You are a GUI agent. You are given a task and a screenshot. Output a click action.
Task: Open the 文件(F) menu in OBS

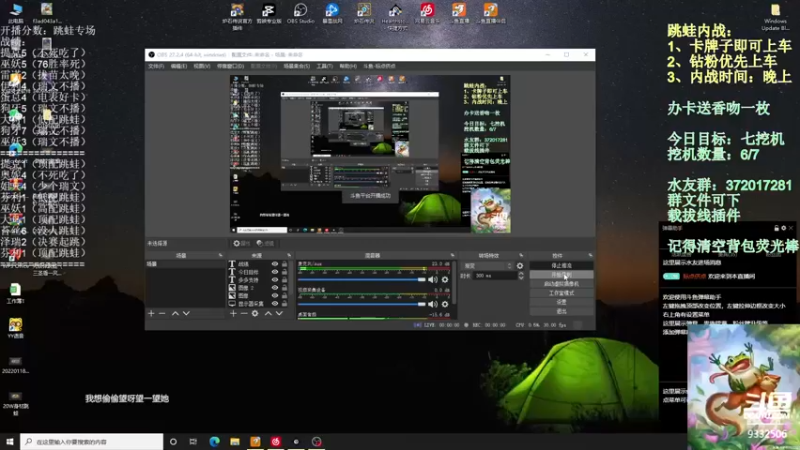[x=156, y=66]
